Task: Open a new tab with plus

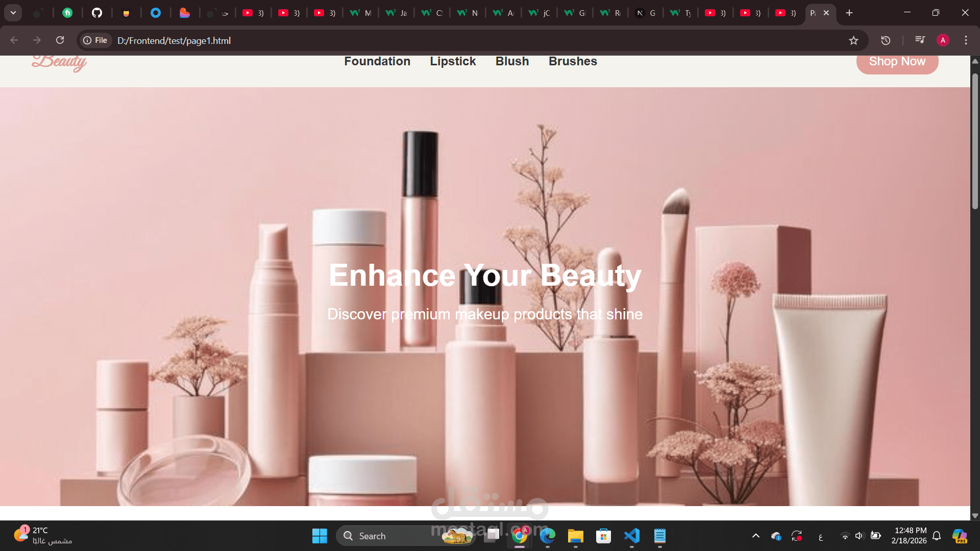Action: click(x=849, y=13)
